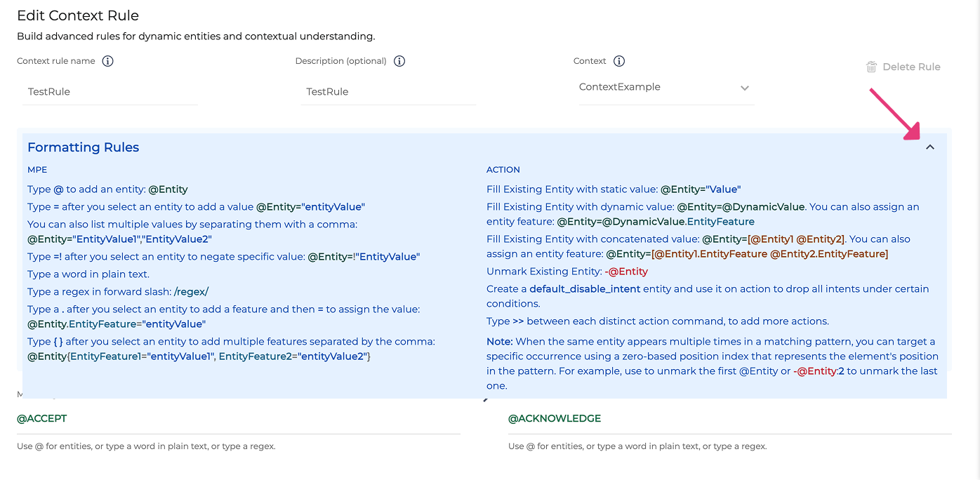Click the 'default_disable_intent' bold text
980x480 pixels.
(585, 289)
